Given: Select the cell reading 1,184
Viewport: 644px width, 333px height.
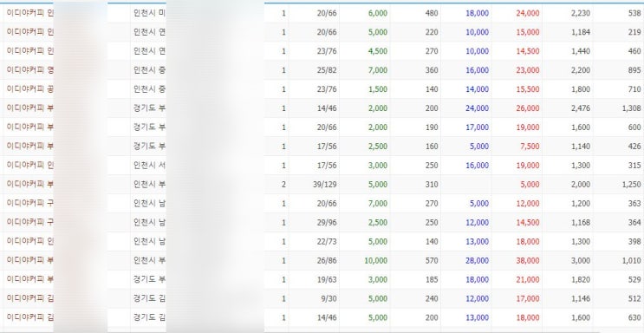Looking at the screenshot, I should click(581, 32).
